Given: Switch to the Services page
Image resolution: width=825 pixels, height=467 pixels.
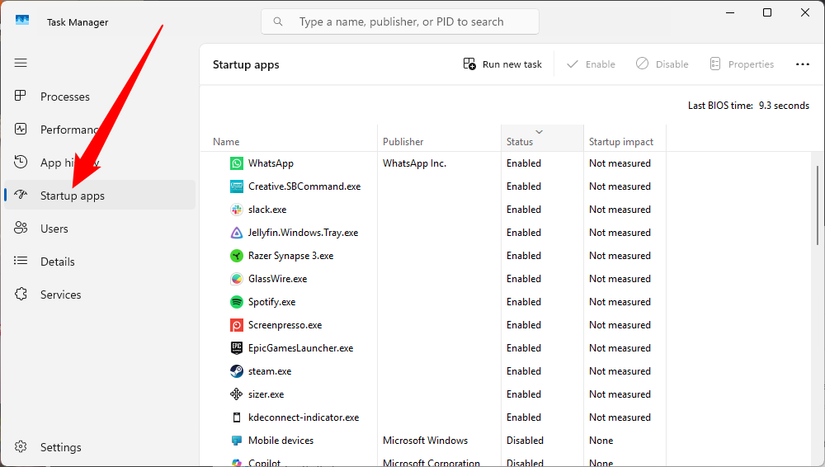Looking at the screenshot, I should pos(60,295).
